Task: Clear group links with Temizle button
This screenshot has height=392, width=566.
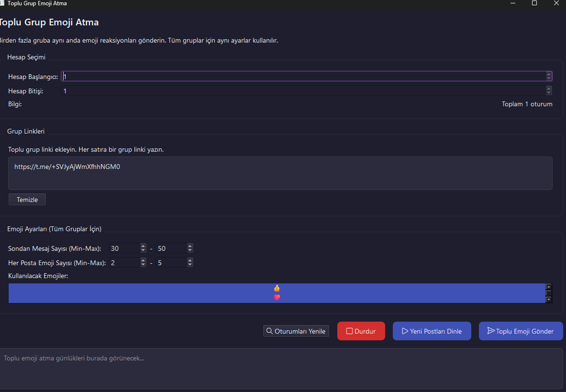Action: (27, 200)
